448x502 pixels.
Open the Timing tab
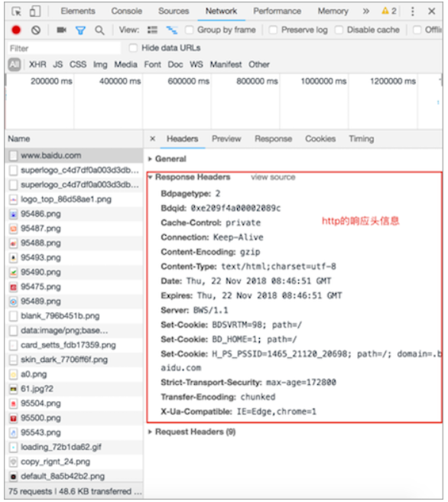[362, 139]
